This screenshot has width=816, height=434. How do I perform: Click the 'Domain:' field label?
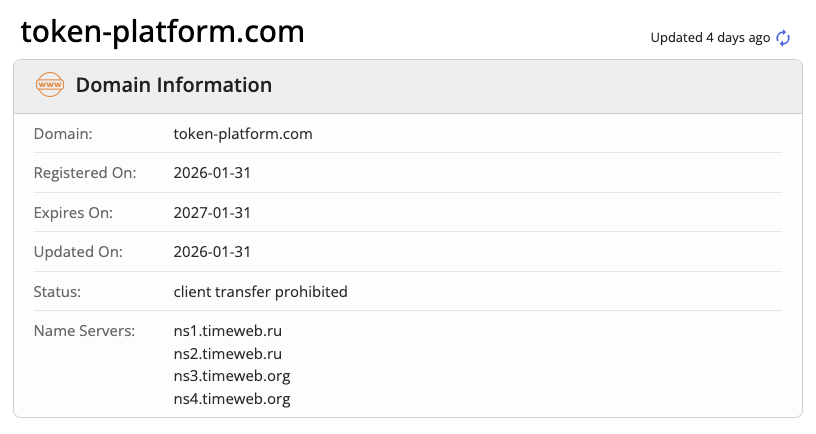[63, 133]
